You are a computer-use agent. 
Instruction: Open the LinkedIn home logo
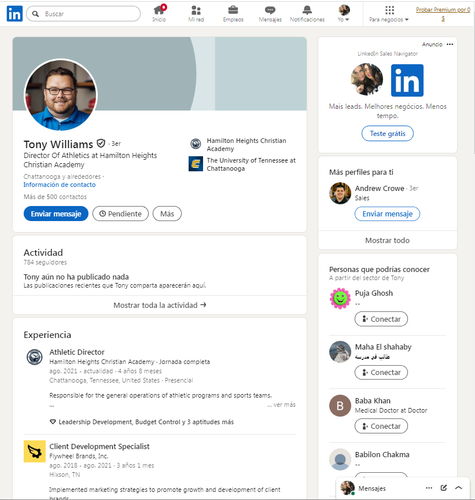pyautogui.click(x=15, y=14)
